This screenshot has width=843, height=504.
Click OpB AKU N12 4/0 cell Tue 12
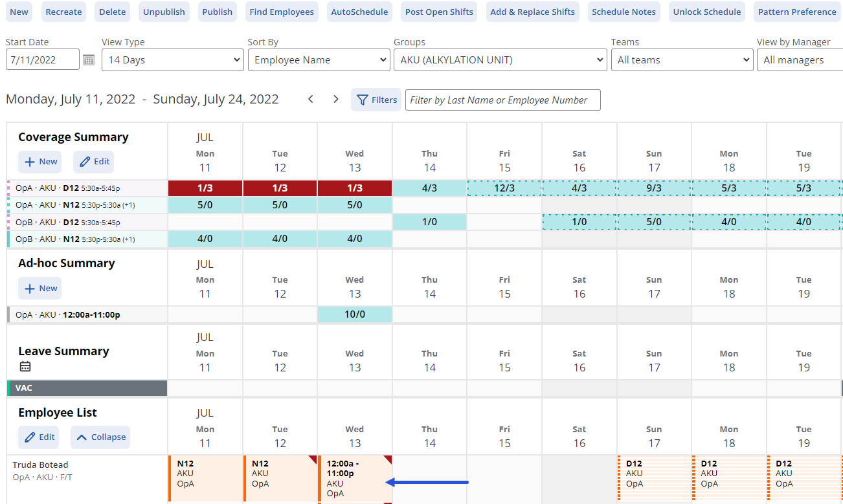[x=280, y=238]
